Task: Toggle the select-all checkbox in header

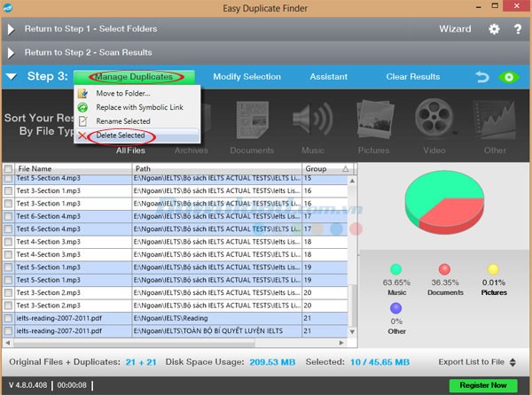Action: (x=9, y=168)
